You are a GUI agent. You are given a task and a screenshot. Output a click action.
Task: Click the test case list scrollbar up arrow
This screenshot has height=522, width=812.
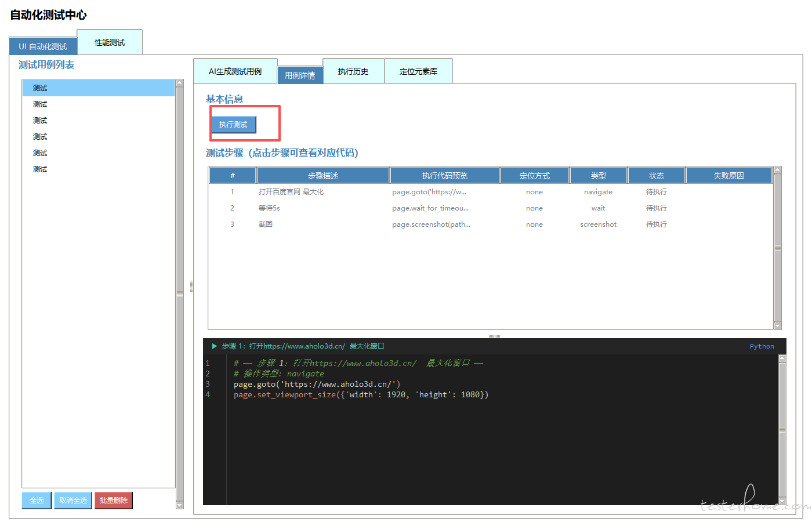click(x=180, y=83)
